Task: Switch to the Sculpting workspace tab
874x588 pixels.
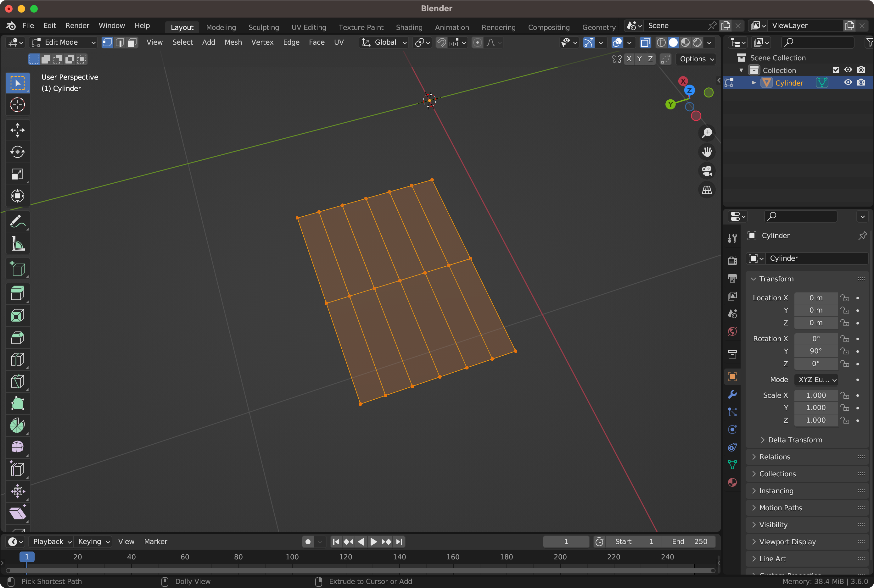Action: tap(264, 27)
